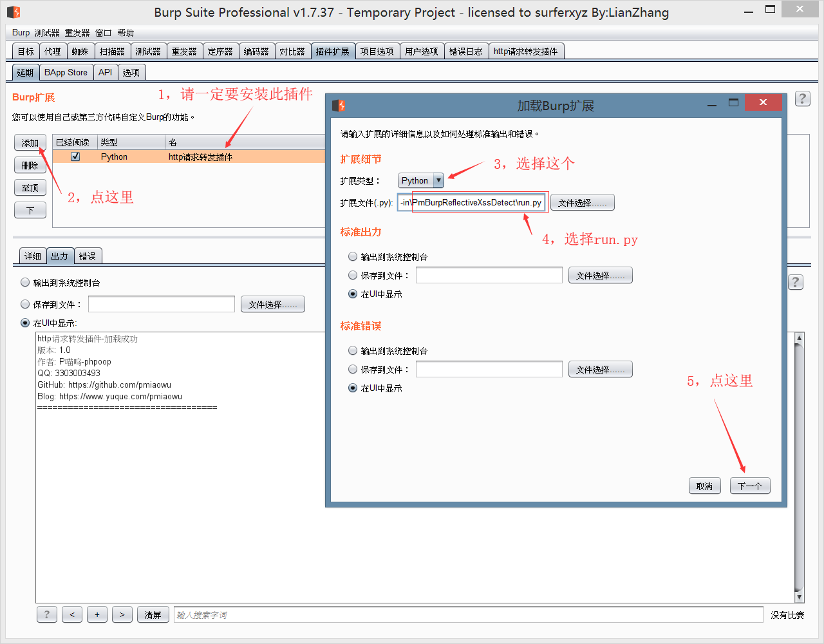This screenshot has width=824, height=644.
Task: Click 文件选择 next to extension file field
Action: 583,202
